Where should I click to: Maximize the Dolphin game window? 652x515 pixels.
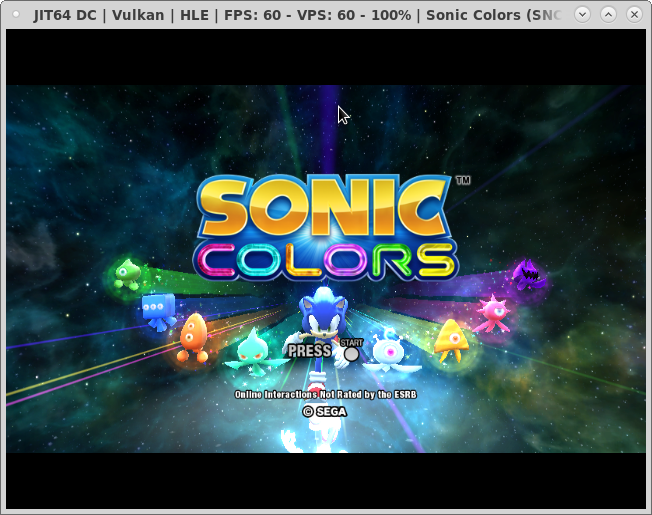pos(608,15)
